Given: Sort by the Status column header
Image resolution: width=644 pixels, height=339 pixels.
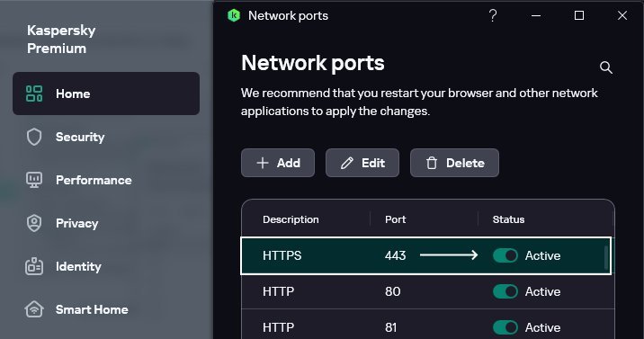Looking at the screenshot, I should (x=508, y=219).
